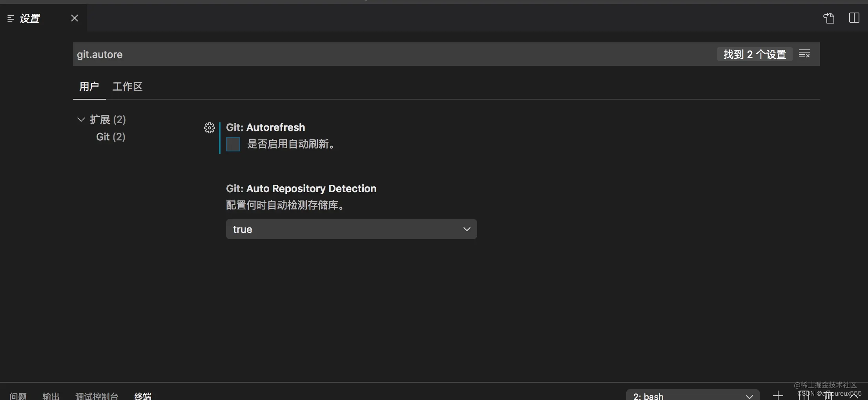Close the 设置 tab
This screenshot has width=868, height=400.
tap(75, 18)
